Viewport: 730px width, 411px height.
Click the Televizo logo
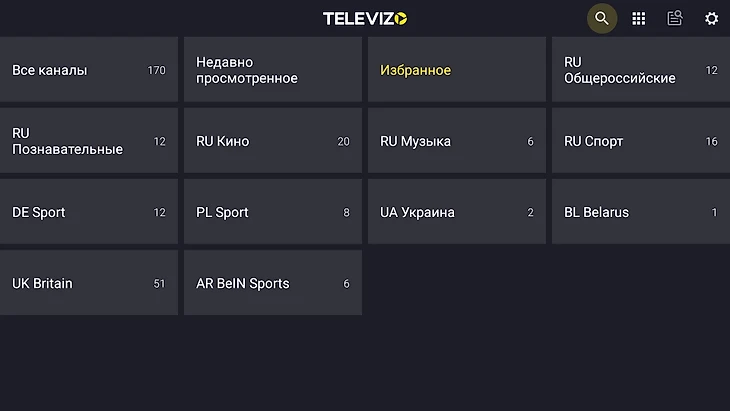365,18
